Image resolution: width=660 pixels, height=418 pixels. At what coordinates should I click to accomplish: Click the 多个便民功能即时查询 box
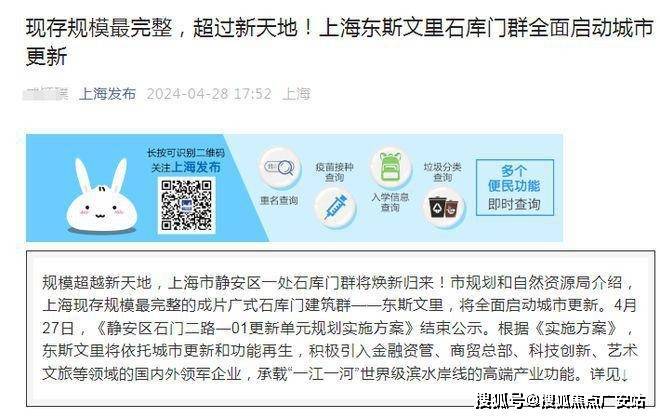click(514, 188)
